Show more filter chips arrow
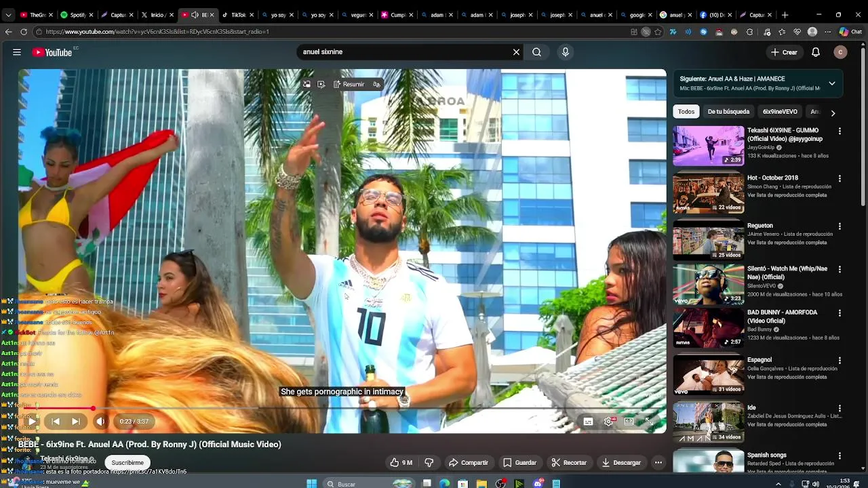The height and width of the screenshot is (488, 868). pos(833,113)
